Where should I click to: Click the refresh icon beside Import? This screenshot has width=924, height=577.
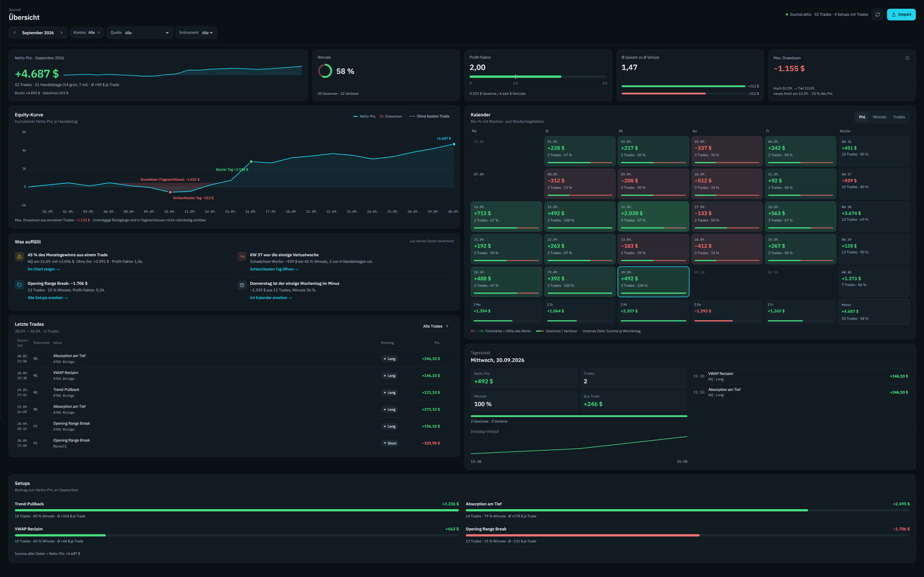(x=877, y=14)
